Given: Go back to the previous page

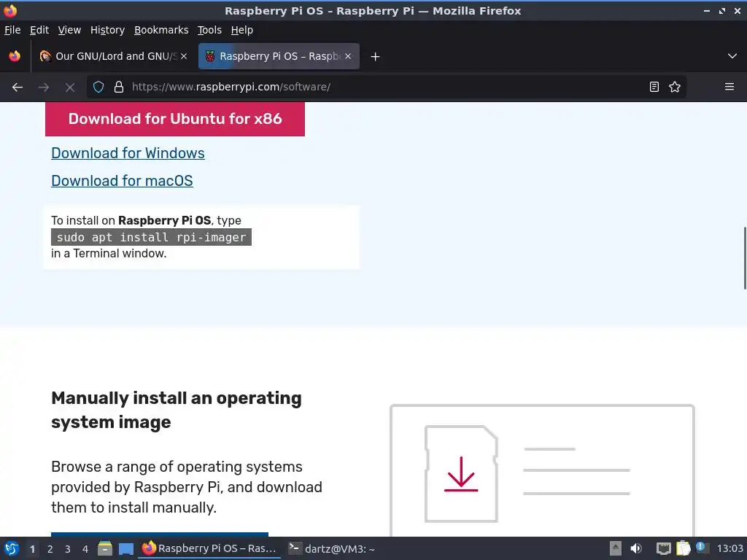Looking at the screenshot, I should (18, 87).
